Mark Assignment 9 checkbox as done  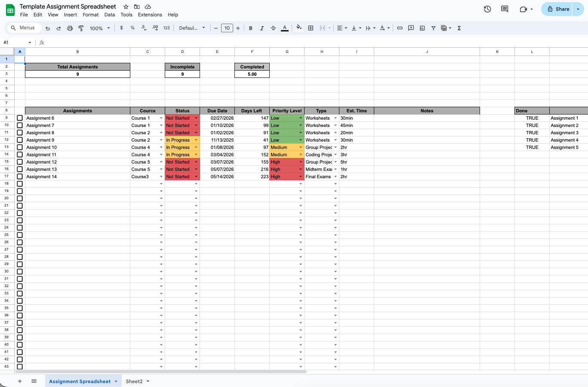click(x=20, y=140)
